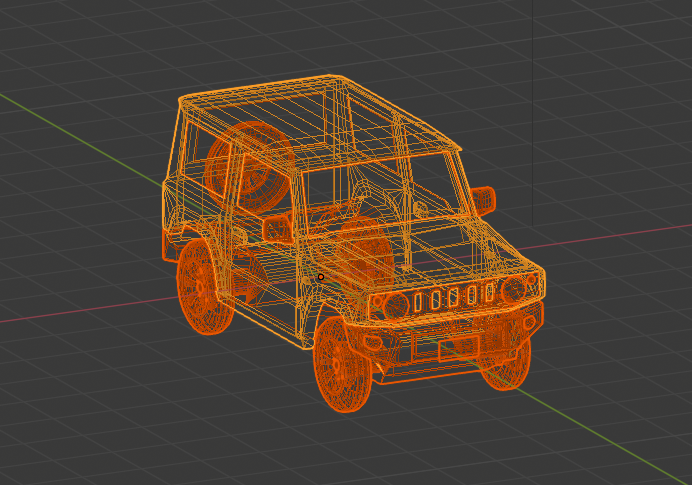Click the front license plate on the bumper
The height and width of the screenshot is (485, 692).
pos(459,347)
